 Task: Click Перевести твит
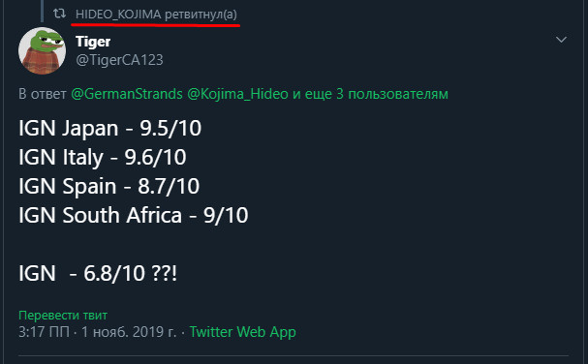click(x=63, y=316)
